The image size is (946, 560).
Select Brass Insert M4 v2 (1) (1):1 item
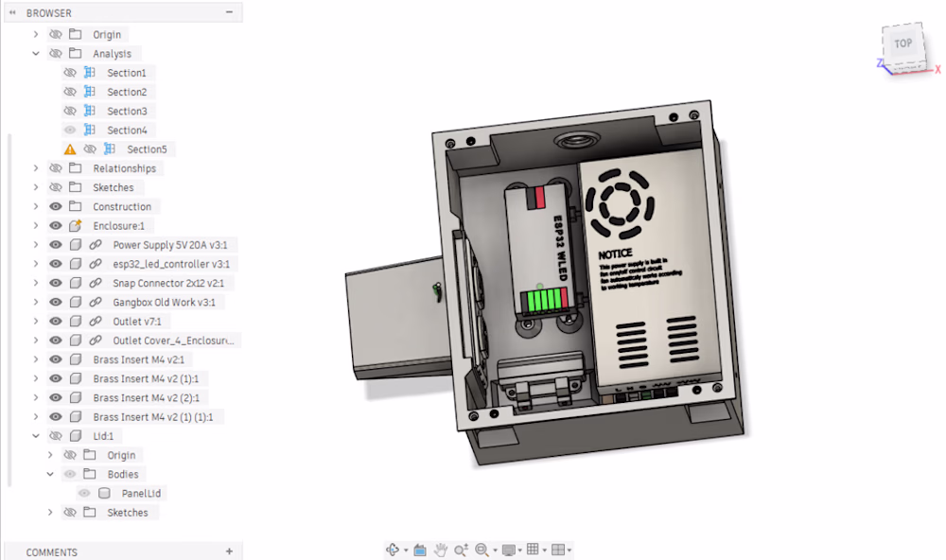click(153, 417)
